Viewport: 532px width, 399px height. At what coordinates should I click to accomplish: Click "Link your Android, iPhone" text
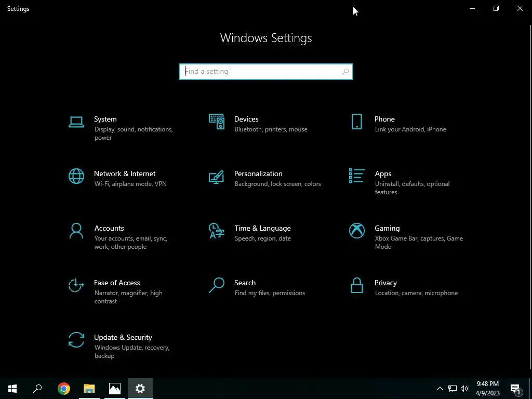[x=410, y=129]
